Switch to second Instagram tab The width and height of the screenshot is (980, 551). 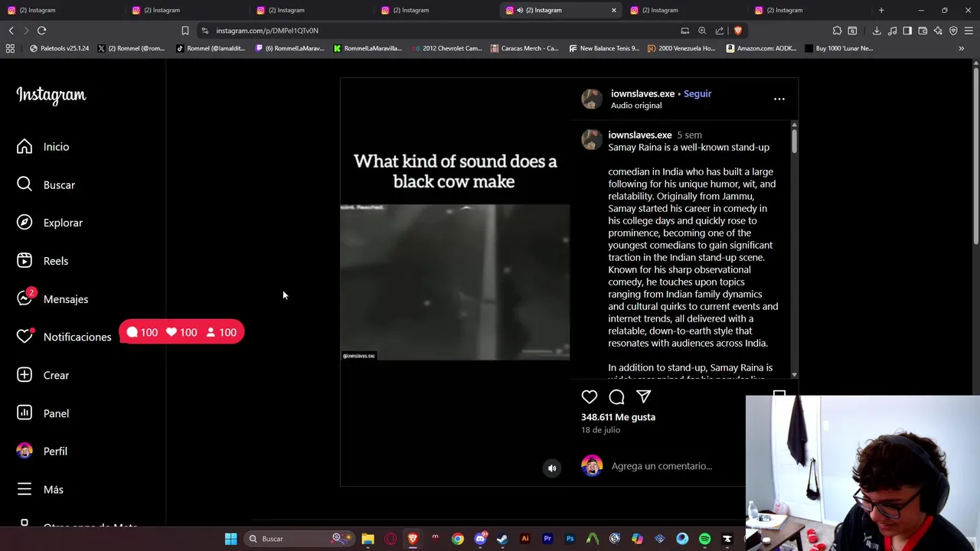pyautogui.click(x=186, y=10)
